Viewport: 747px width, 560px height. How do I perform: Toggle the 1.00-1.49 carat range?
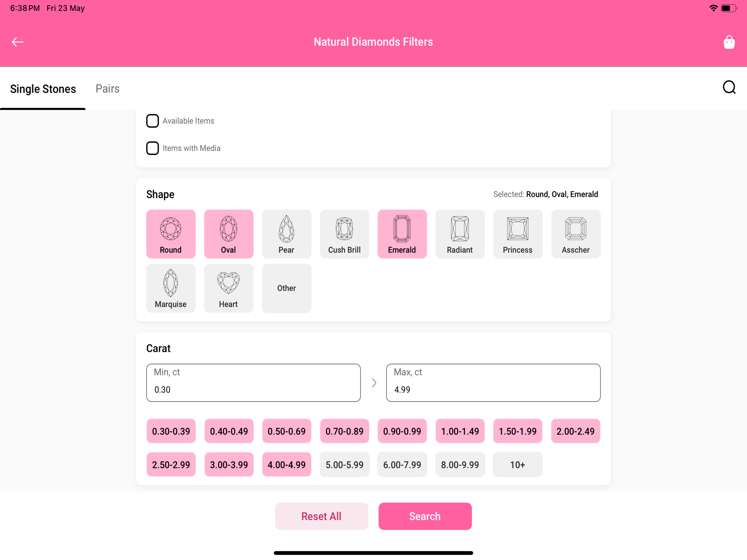(460, 431)
